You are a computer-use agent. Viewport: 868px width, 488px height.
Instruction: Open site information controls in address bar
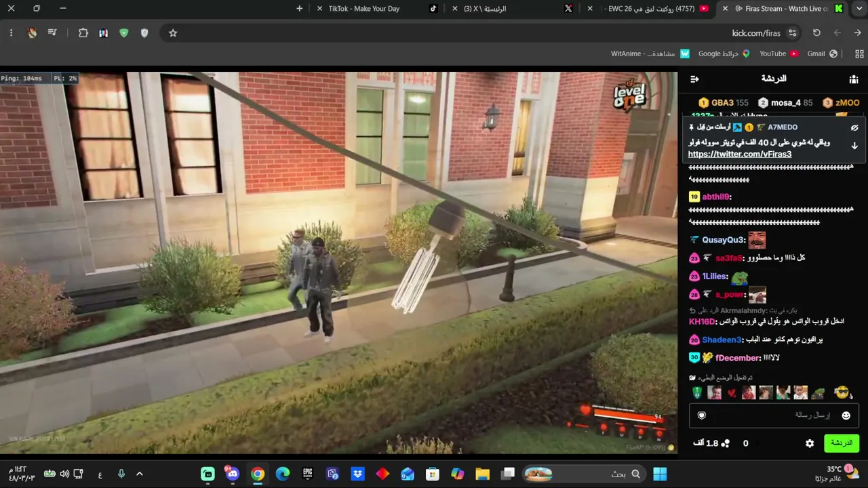792,33
